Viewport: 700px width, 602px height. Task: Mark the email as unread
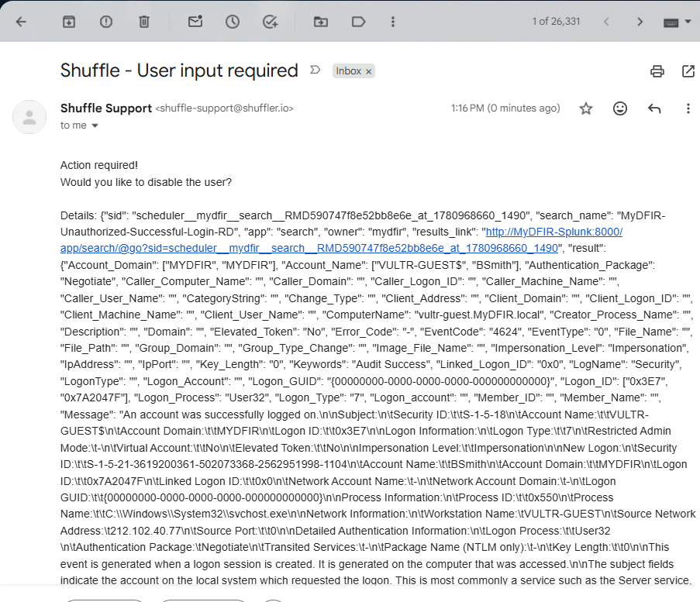tap(195, 22)
